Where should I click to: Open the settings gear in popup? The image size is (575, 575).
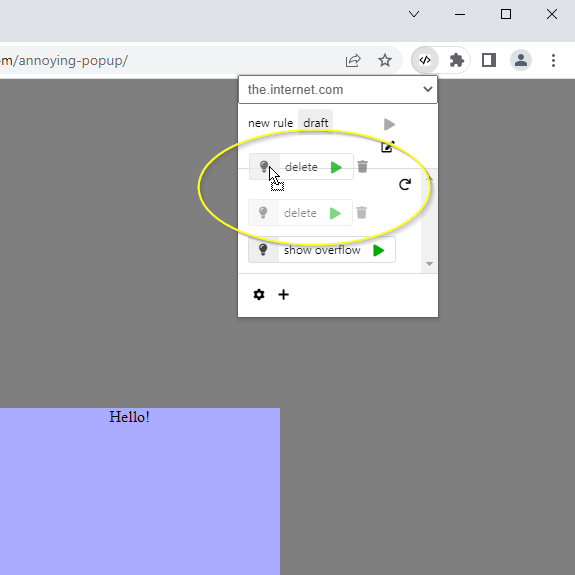(x=259, y=294)
